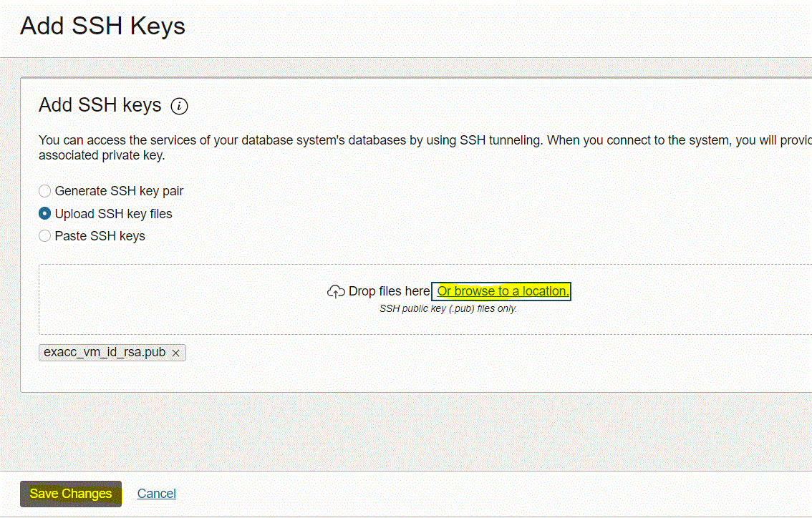Screen dimensions: 812x518
Task: Click the 'Upload SSH key files' label text
Action: [113, 213]
